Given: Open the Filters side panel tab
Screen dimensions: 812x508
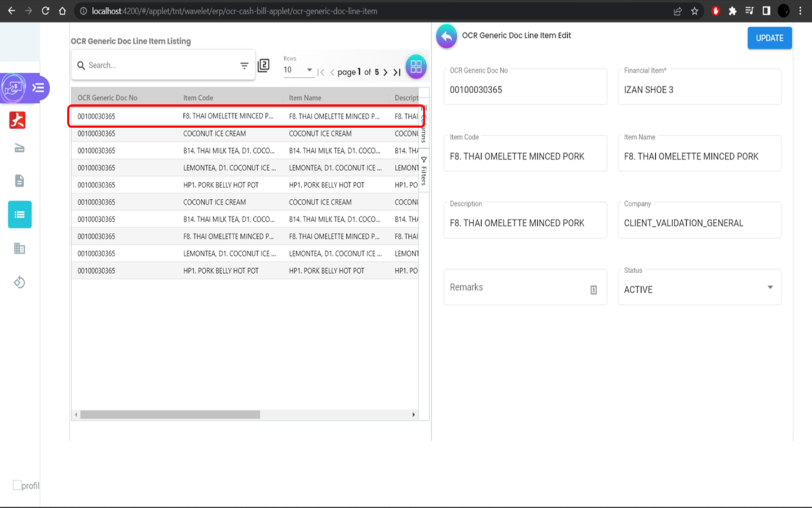Looking at the screenshot, I should click(424, 172).
